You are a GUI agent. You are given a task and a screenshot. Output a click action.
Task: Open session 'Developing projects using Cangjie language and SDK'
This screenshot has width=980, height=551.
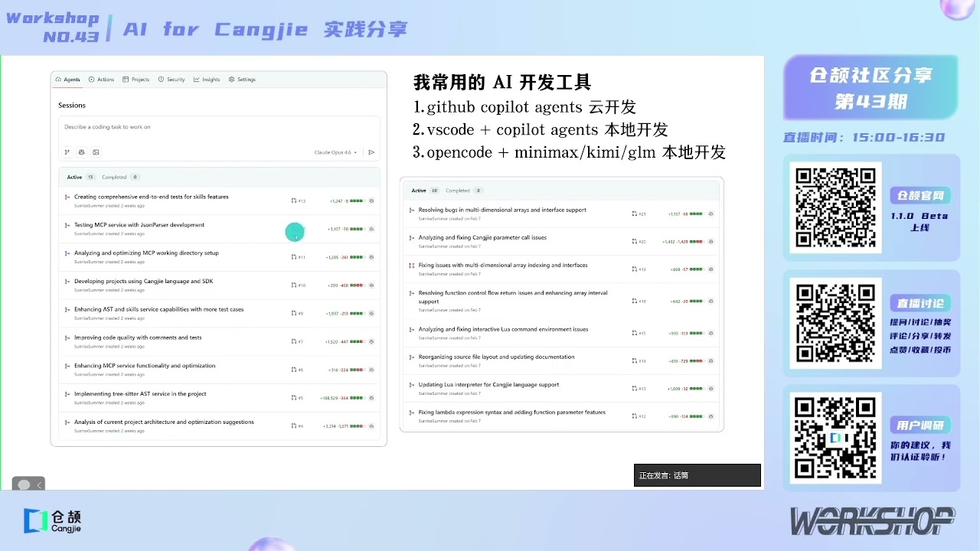pyautogui.click(x=143, y=281)
